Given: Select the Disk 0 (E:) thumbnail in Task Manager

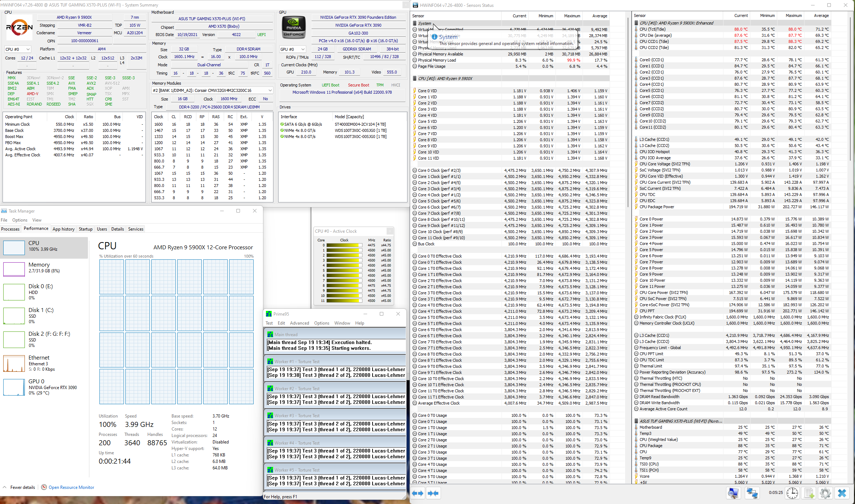Looking at the screenshot, I should point(14,292).
